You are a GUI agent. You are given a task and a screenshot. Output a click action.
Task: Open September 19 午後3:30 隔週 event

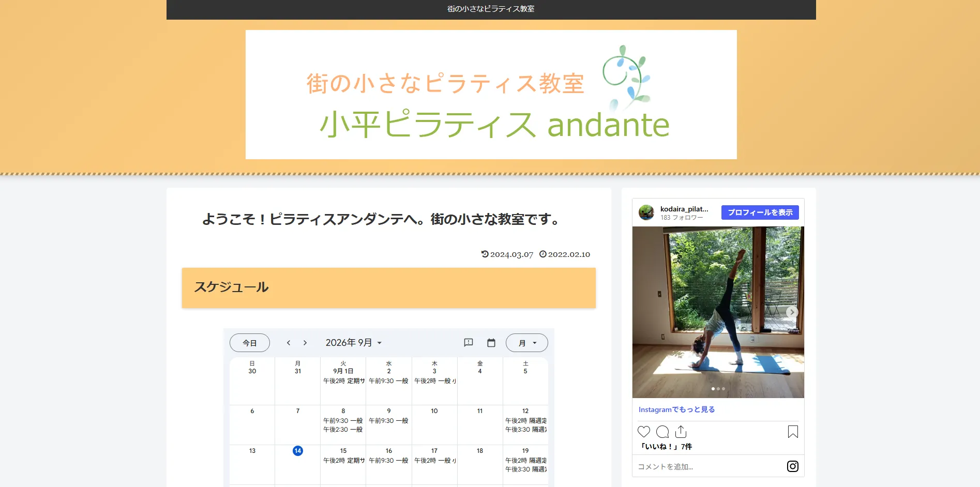pyautogui.click(x=525, y=469)
